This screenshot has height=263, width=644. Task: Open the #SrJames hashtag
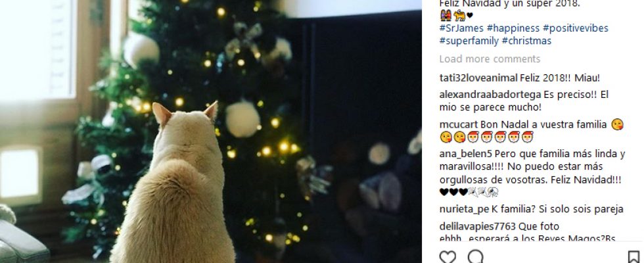click(461, 28)
